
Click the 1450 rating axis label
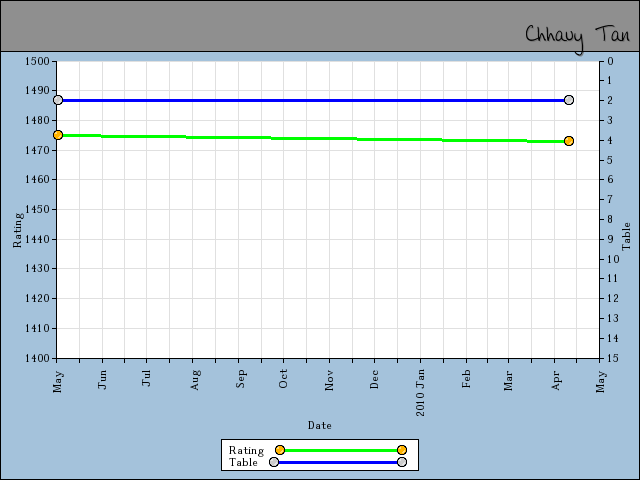click(37, 209)
